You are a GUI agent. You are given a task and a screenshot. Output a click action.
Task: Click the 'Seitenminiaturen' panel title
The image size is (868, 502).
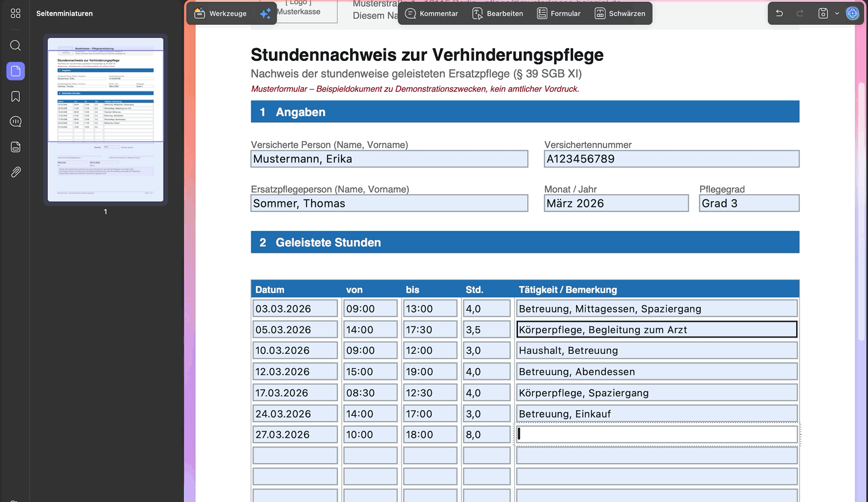(x=64, y=13)
